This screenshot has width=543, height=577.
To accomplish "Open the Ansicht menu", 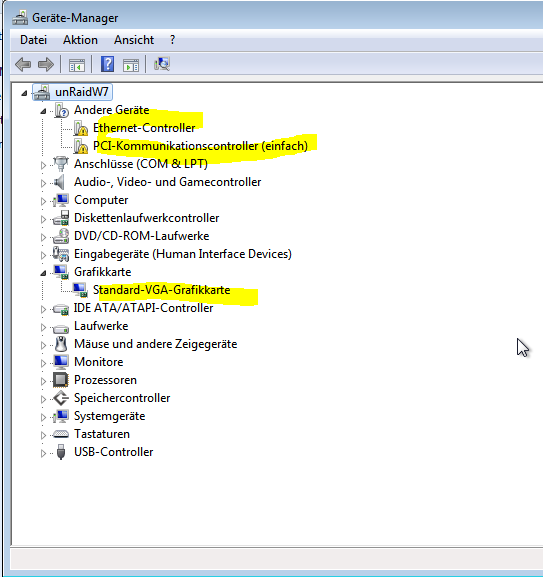I will coord(134,40).
